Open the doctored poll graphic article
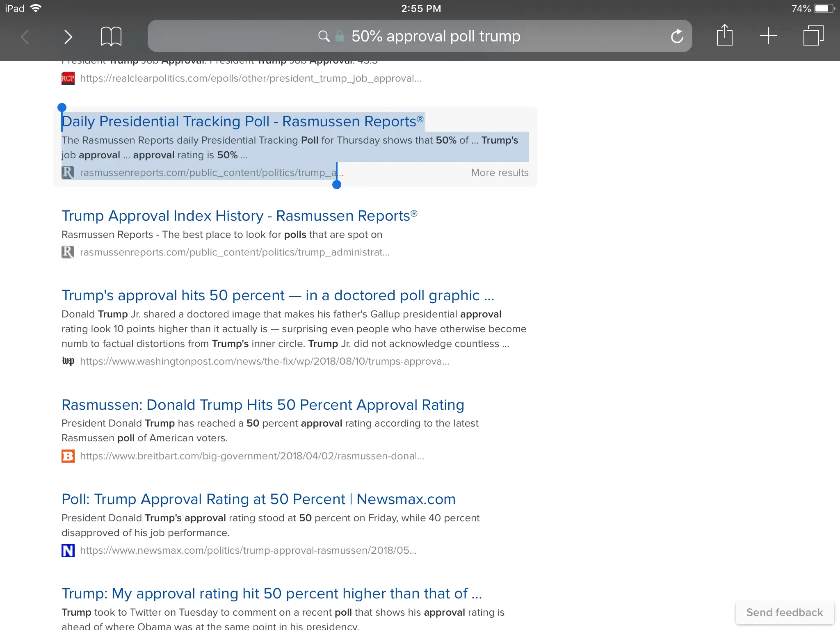 point(278,296)
